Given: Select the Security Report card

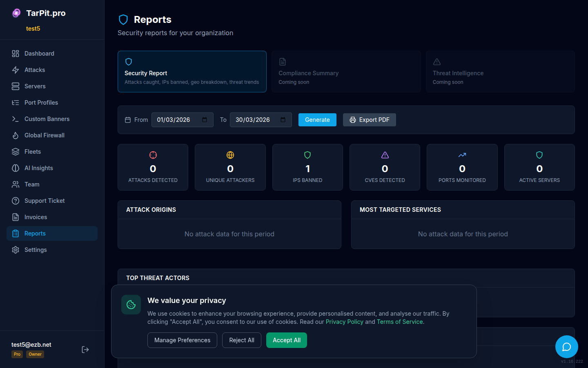Looking at the screenshot, I should (192, 72).
